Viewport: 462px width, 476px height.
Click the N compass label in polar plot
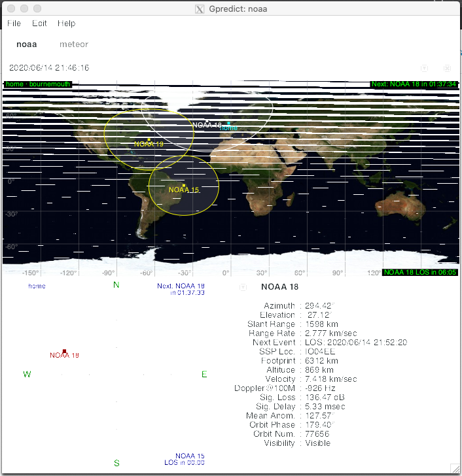tap(116, 285)
